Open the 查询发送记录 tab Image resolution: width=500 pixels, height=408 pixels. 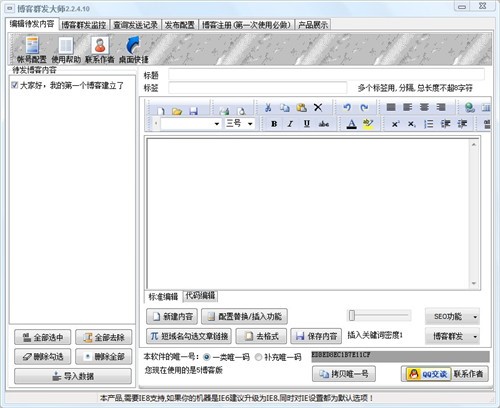point(135,25)
